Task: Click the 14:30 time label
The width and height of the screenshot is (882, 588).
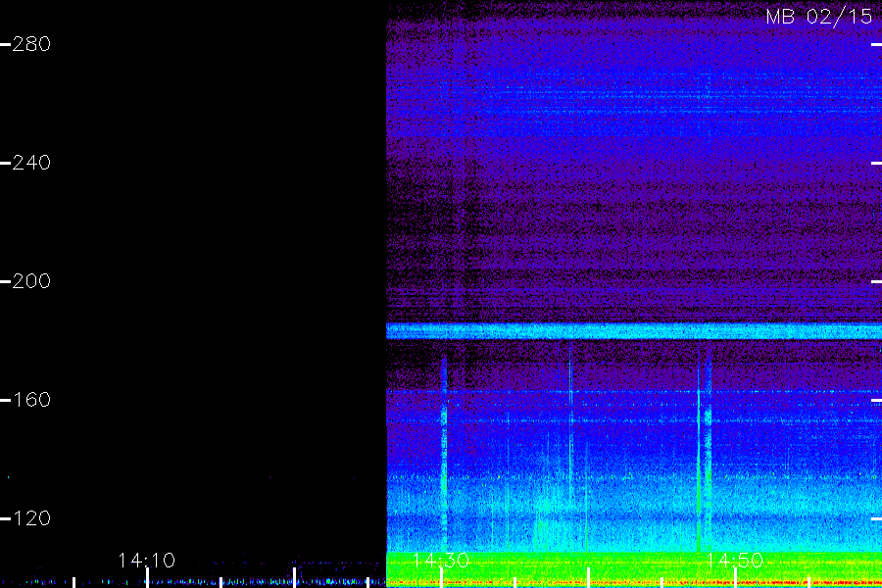Action: tap(441, 561)
